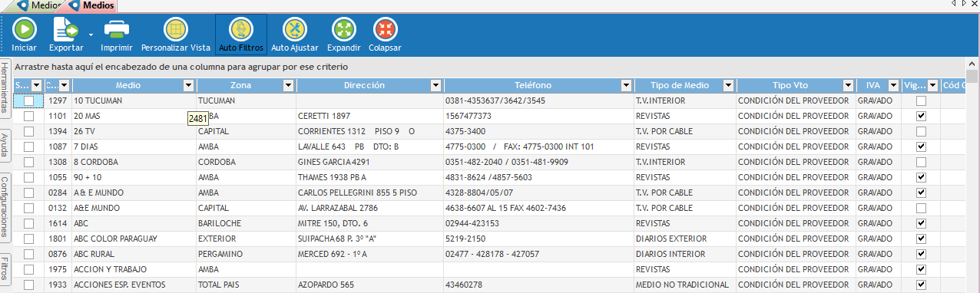
Task: Click the BARILOCHE zona cell
Action: [246, 223]
